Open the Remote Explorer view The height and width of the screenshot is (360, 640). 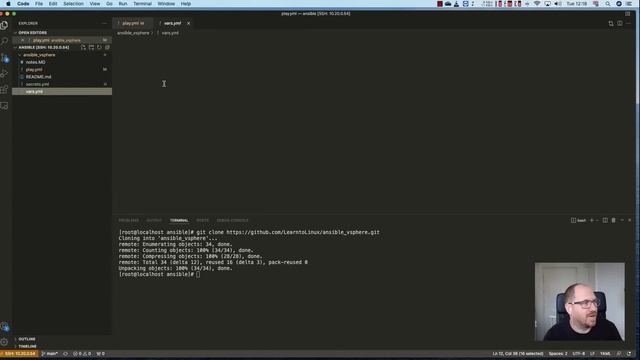[x=4, y=106]
